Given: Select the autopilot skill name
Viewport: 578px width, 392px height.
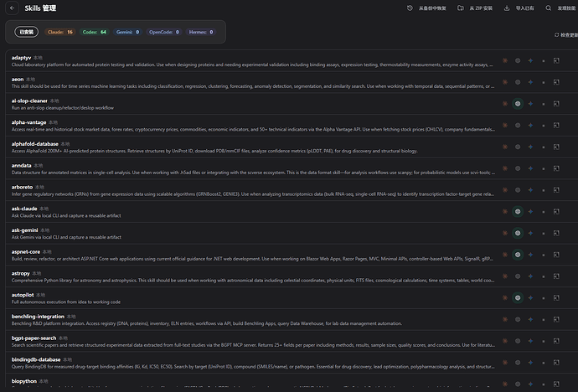Looking at the screenshot, I should pos(23,295).
